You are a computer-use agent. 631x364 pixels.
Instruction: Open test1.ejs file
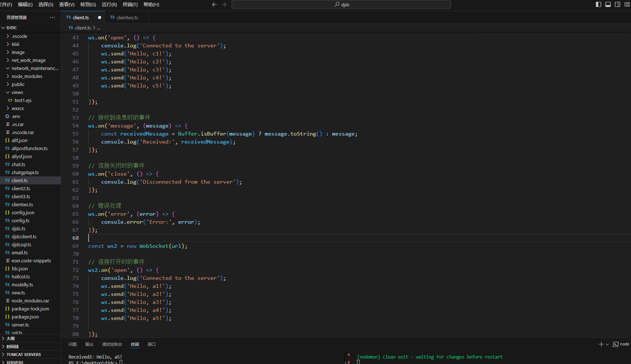(x=30, y=100)
